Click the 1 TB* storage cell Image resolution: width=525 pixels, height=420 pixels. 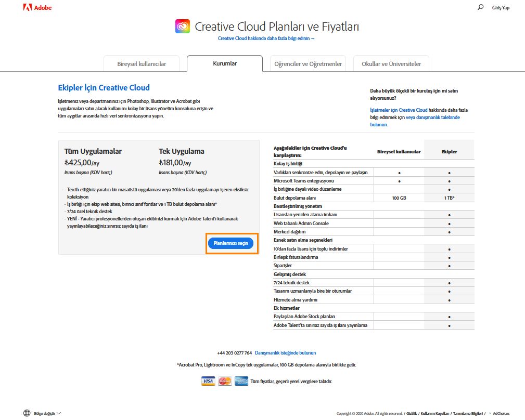click(450, 198)
